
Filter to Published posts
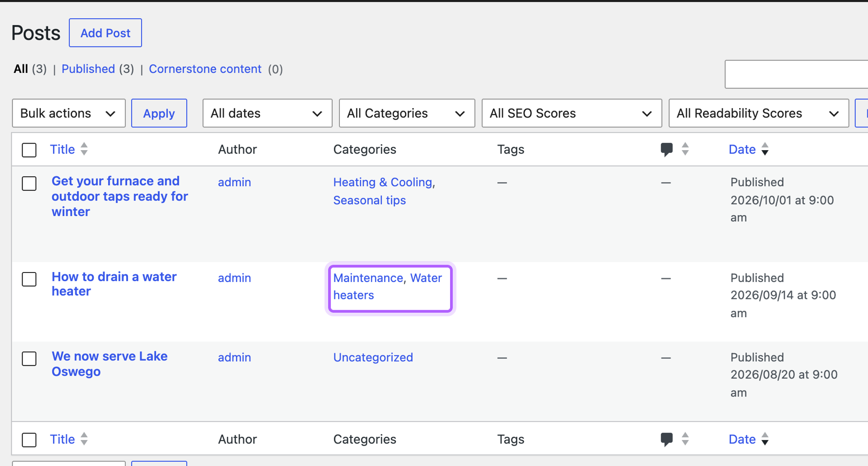coord(88,69)
